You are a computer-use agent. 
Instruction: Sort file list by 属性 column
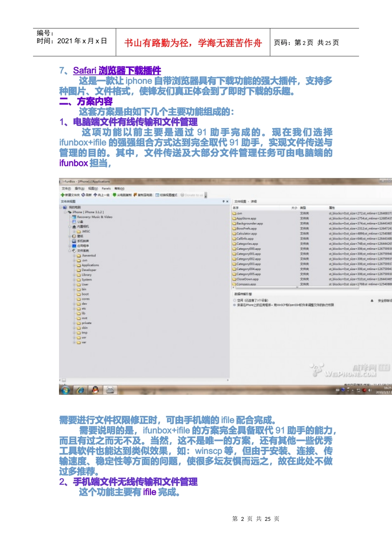[332, 208]
